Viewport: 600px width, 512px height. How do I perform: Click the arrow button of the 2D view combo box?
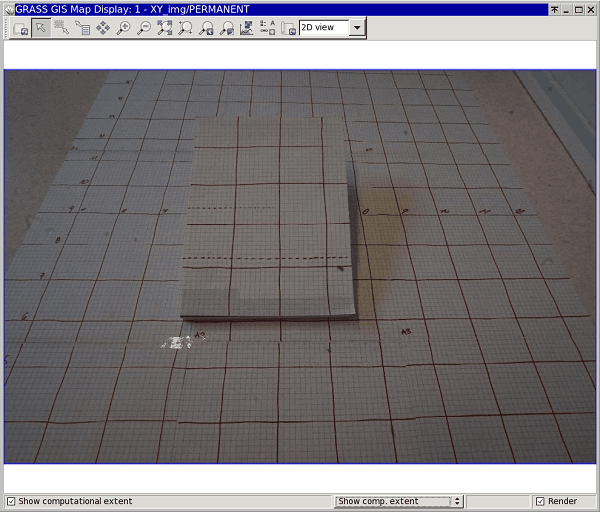357,28
